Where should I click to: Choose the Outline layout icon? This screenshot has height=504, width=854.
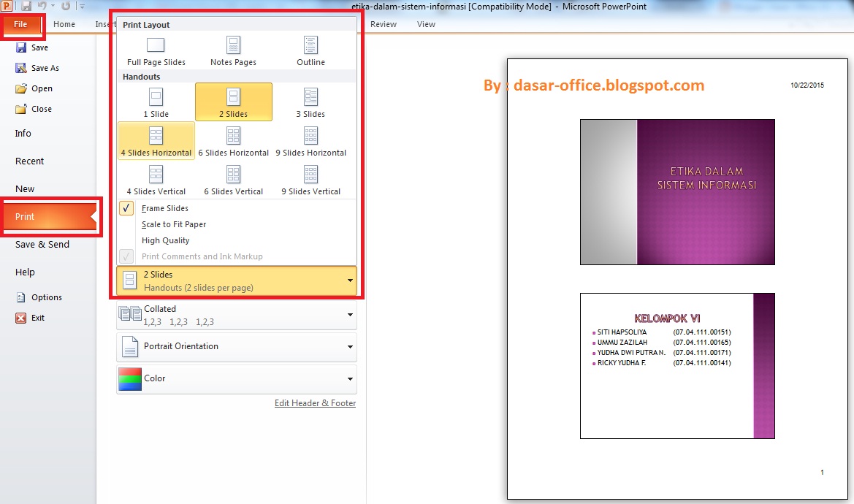[x=310, y=45]
